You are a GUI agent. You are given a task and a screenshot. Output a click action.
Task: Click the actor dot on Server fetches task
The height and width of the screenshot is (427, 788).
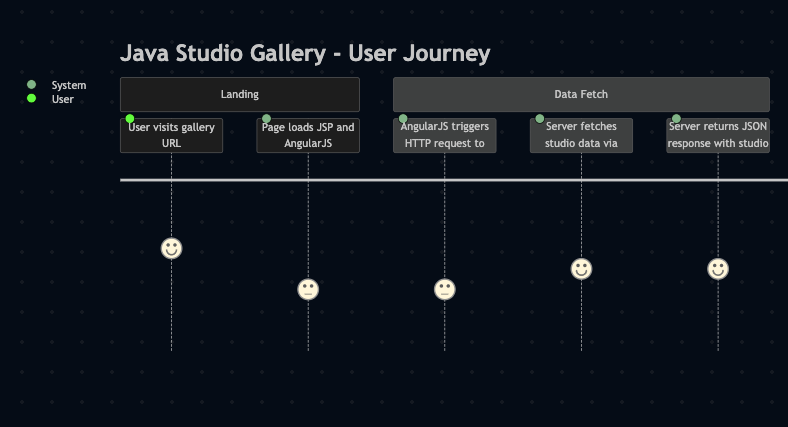click(540, 119)
